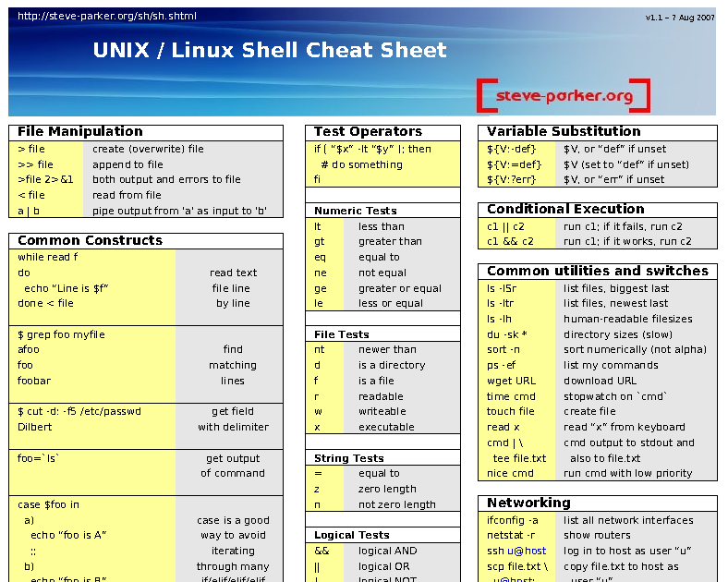The width and height of the screenshot is (728, 582).
Task: Click the 'executable' description
Action: 386,427
